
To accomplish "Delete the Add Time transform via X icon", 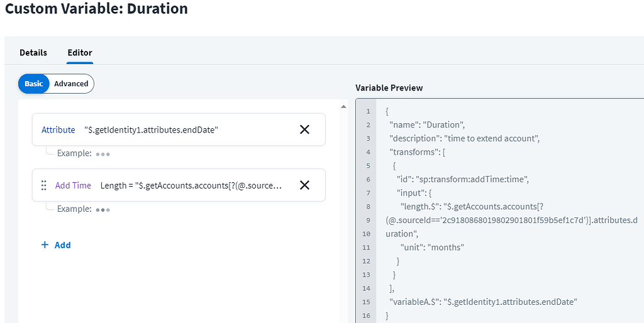I will (304, 185).
